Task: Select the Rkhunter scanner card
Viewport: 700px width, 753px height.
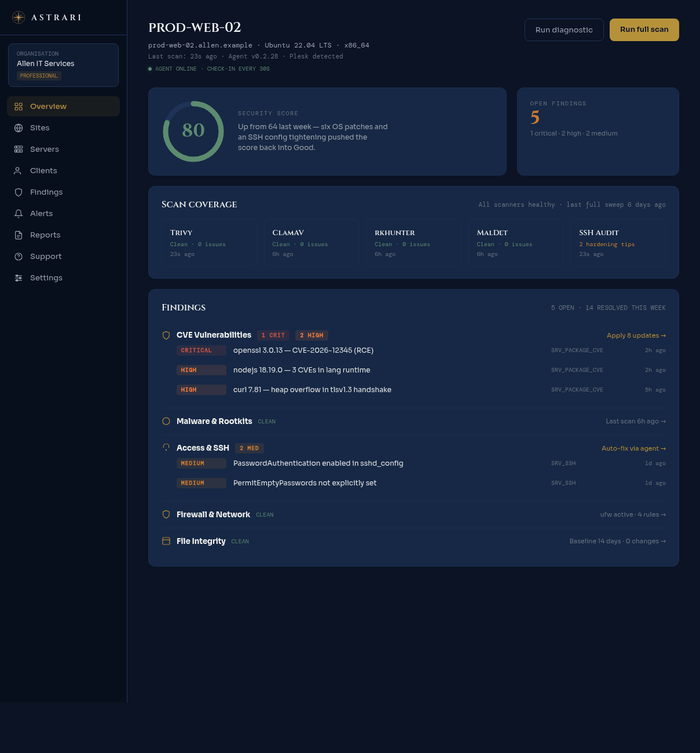Action: point(413,243)
